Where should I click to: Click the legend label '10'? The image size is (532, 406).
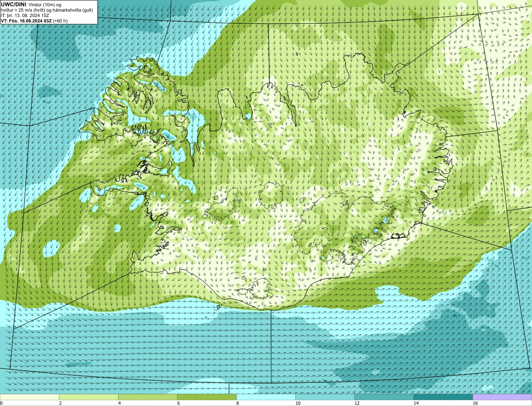point(298,403)
